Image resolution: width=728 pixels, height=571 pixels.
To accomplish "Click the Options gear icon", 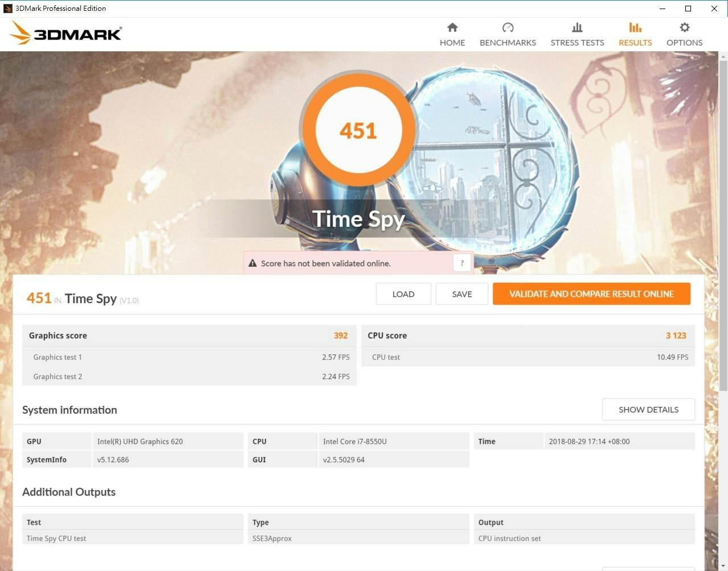I will coord(685,27).
